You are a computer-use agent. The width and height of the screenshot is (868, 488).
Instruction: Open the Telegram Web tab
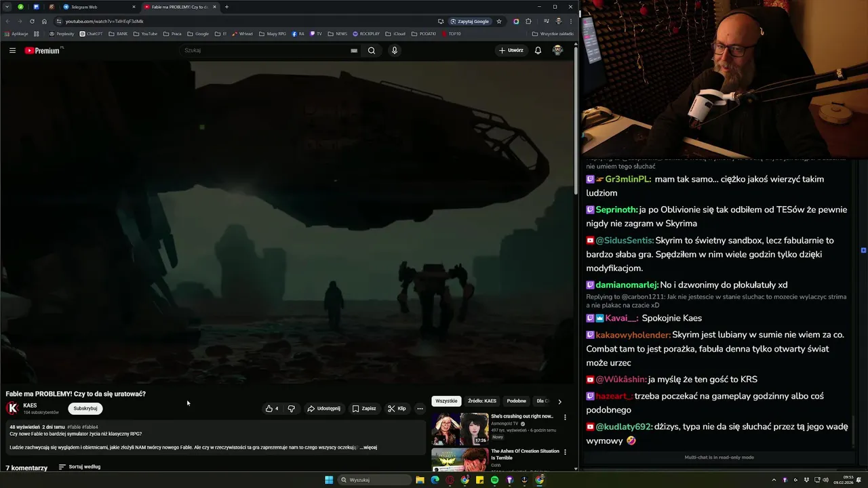[99, 7]
